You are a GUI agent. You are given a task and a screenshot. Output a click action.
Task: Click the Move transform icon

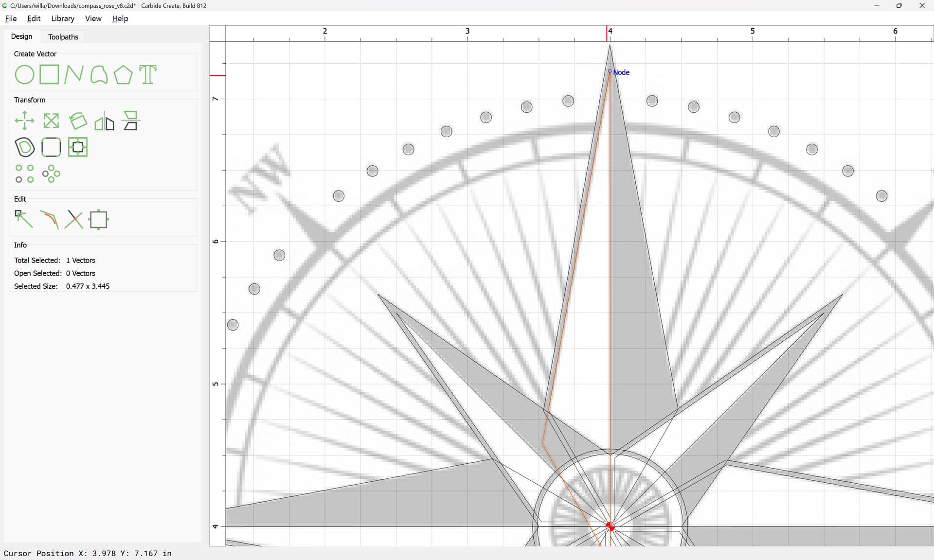pyautogui.click(x=24, y=121)
